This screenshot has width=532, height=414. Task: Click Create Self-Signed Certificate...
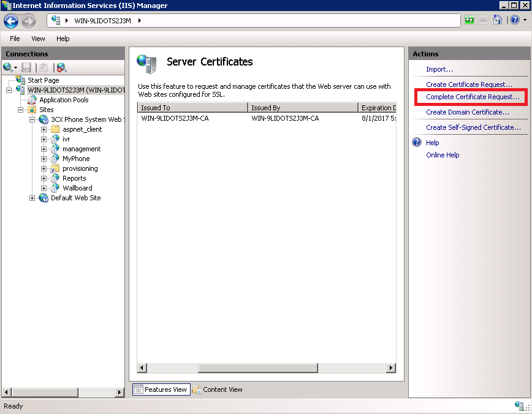click(473, 127)
